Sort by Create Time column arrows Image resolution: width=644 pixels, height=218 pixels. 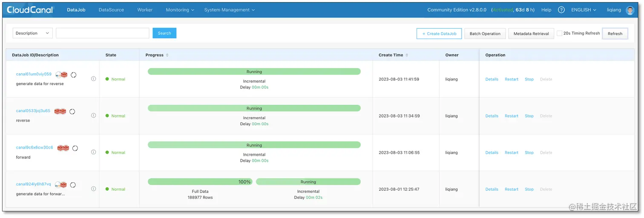coord(407,55)
